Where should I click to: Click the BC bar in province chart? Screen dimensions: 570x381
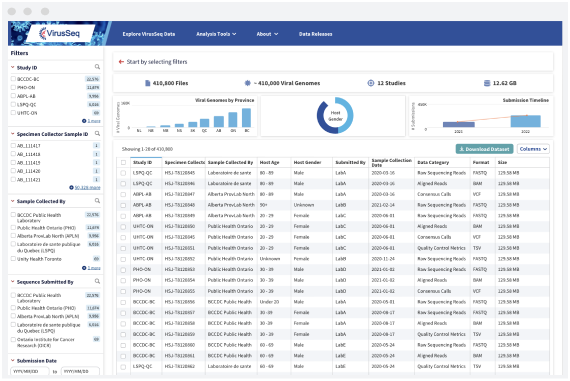tap(246, 117)
